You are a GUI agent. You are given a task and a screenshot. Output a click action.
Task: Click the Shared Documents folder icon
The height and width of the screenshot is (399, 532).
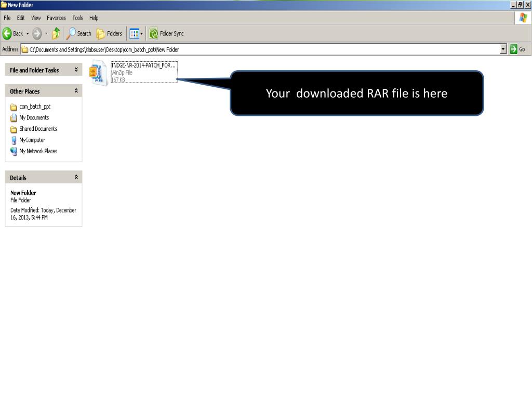click(x=14, y=129)
